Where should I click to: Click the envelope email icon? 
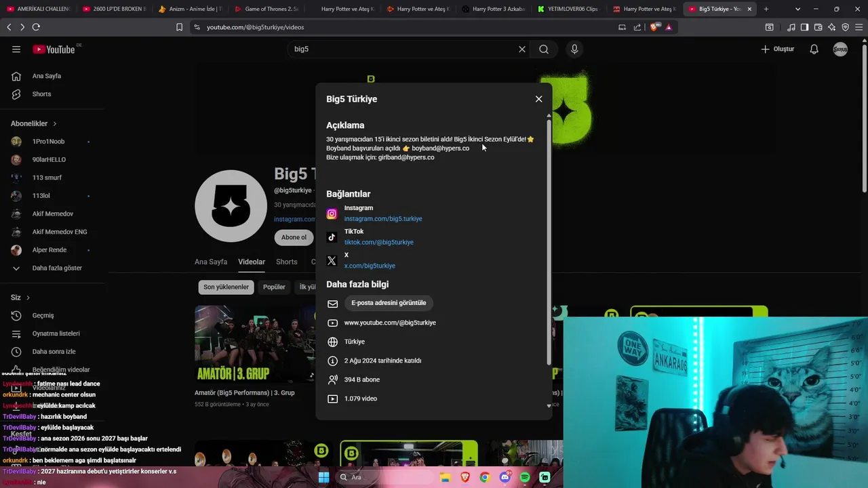(332, 304)
